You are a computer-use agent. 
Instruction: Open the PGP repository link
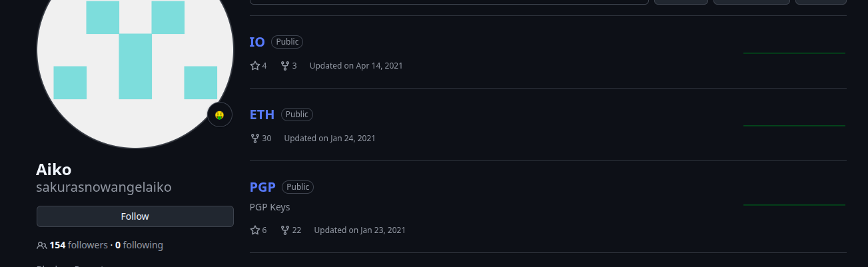click(262, 187)
